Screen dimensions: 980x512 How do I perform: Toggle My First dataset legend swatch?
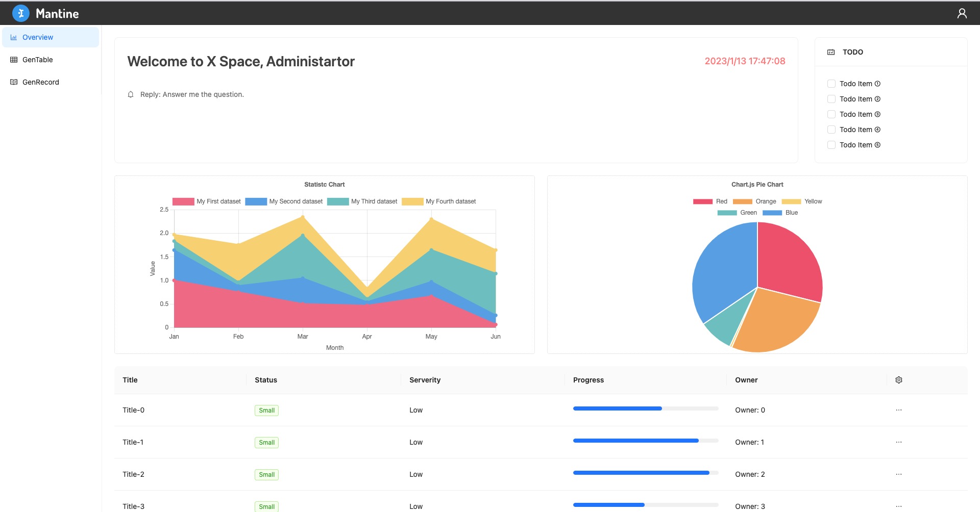pos(183,201)
